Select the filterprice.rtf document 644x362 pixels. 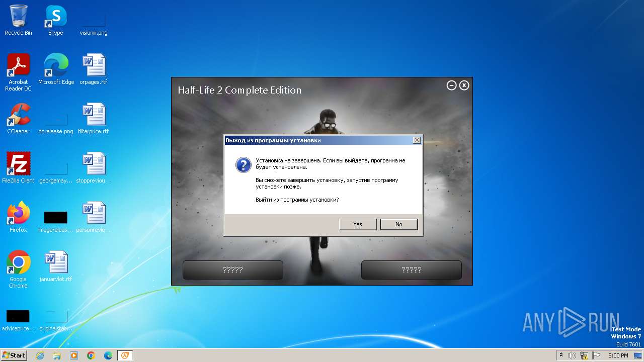tap(94, 119)
